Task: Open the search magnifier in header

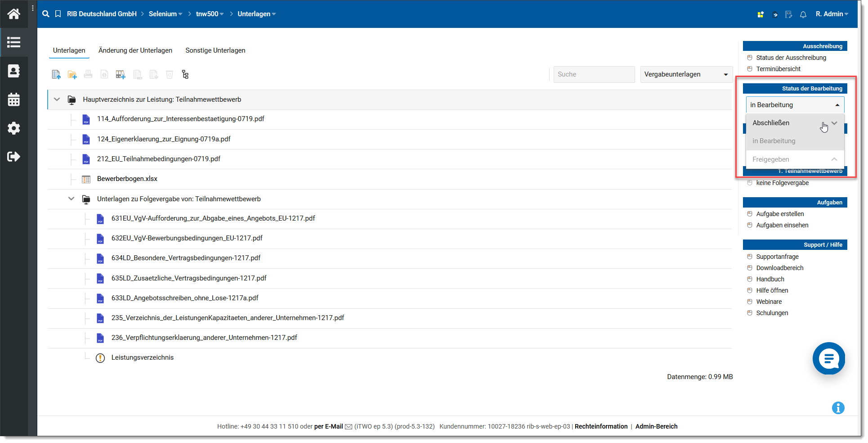Action: pyautogui.click(x=46, y=14)
